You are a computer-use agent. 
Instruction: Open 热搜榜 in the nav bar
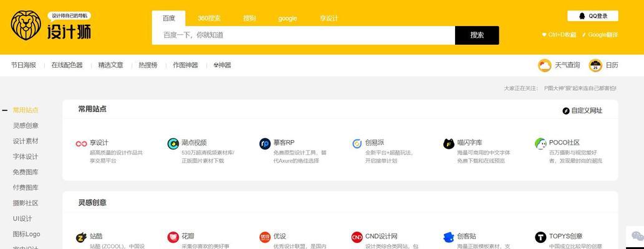pyautogui.click(x=148, y=65)
